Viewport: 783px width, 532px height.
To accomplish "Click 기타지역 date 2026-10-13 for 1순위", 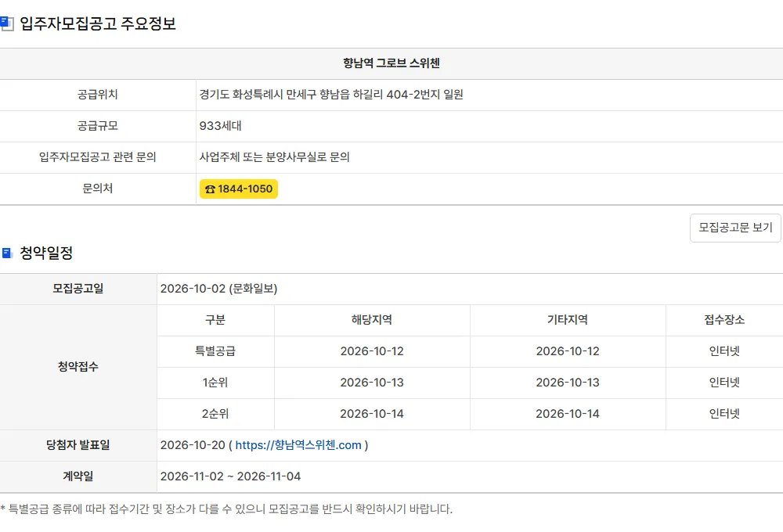I will click(568, 383).
